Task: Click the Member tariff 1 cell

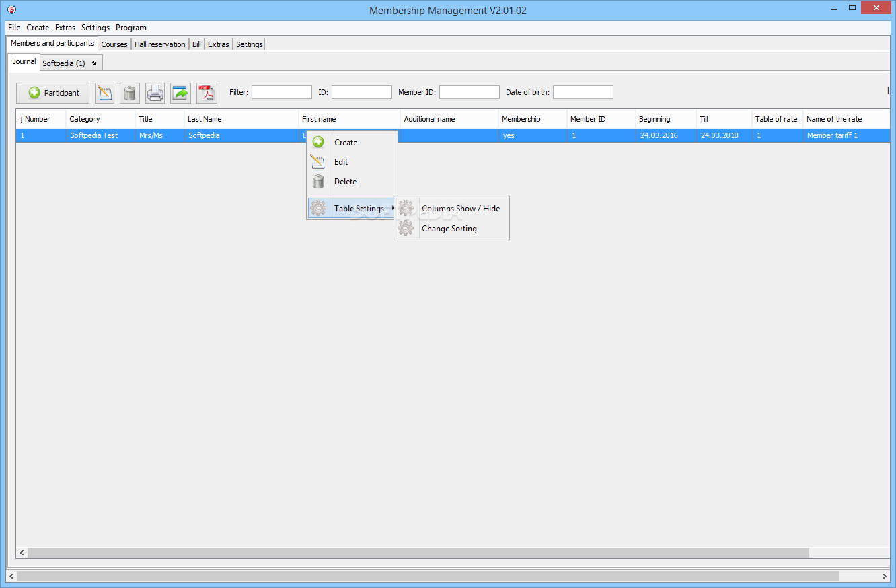Action: click(847, 135)
